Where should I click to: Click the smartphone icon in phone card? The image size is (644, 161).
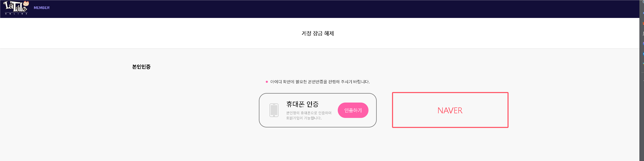pyautogui.click(x=274, y=110)
